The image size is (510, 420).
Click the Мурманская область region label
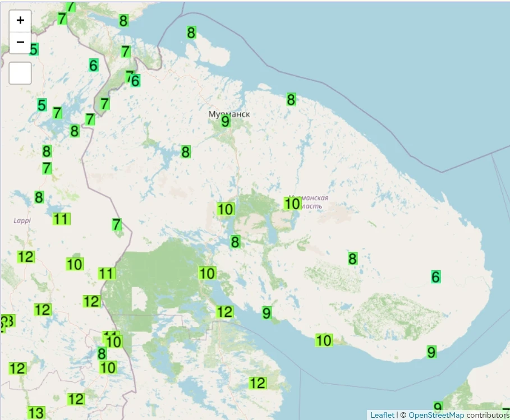tap(309, 202)
